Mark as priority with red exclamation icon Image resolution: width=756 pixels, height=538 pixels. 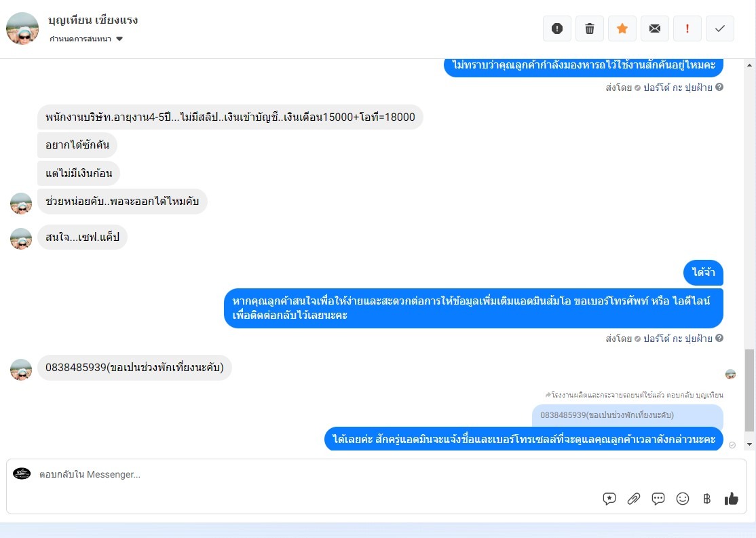(687, 28)
